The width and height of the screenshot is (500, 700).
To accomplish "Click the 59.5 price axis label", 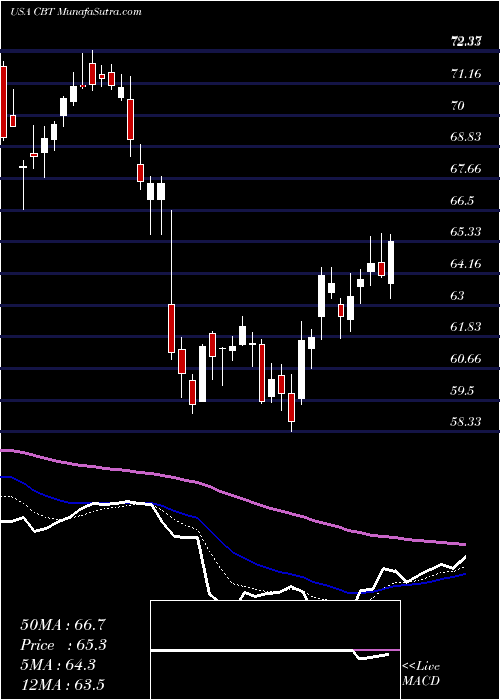I will 462,391.
